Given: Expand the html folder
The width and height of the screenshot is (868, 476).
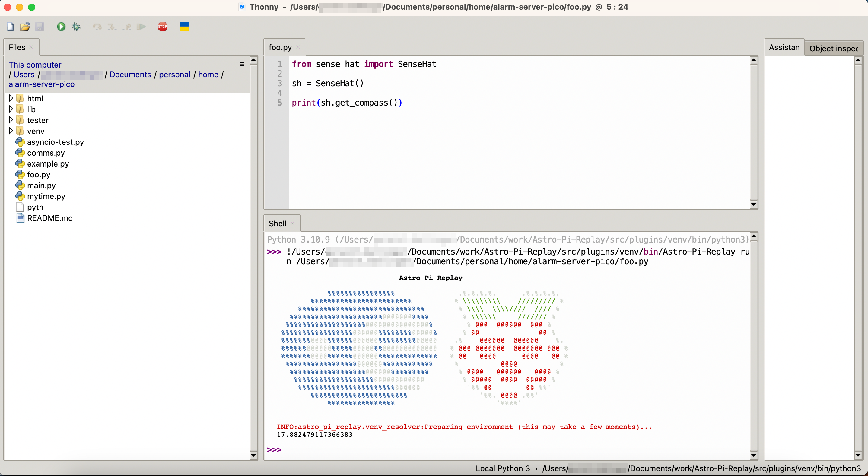Looking at the screenshot, I should click(11, 98).
